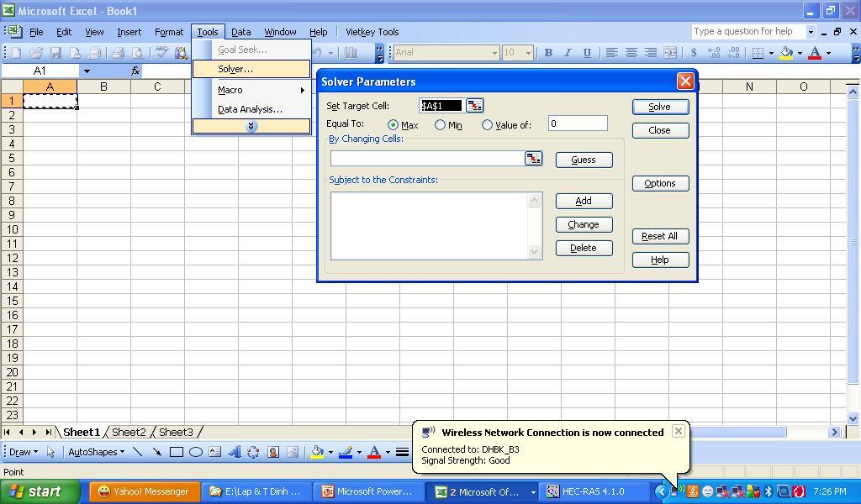The image size is (861, 504).
Task: Select the Line tool on Drawing toolbar
Action: [137, 452]
